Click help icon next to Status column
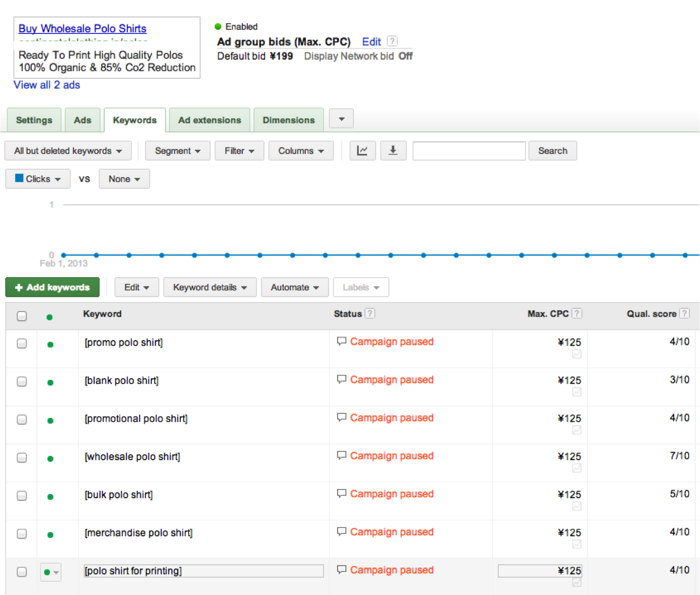 (x=370, y=313)
